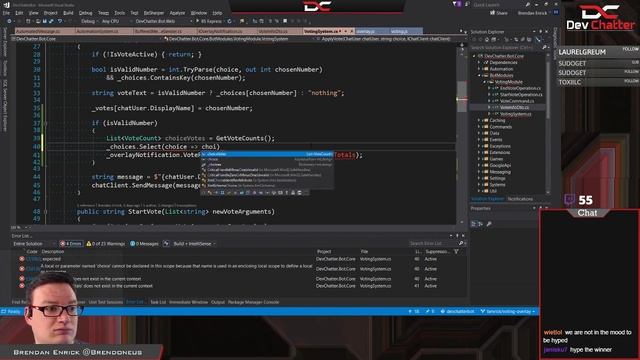Viewport: 640px width, 360px height.
Task: Select the Extensions folder
Action: [500, 152]
